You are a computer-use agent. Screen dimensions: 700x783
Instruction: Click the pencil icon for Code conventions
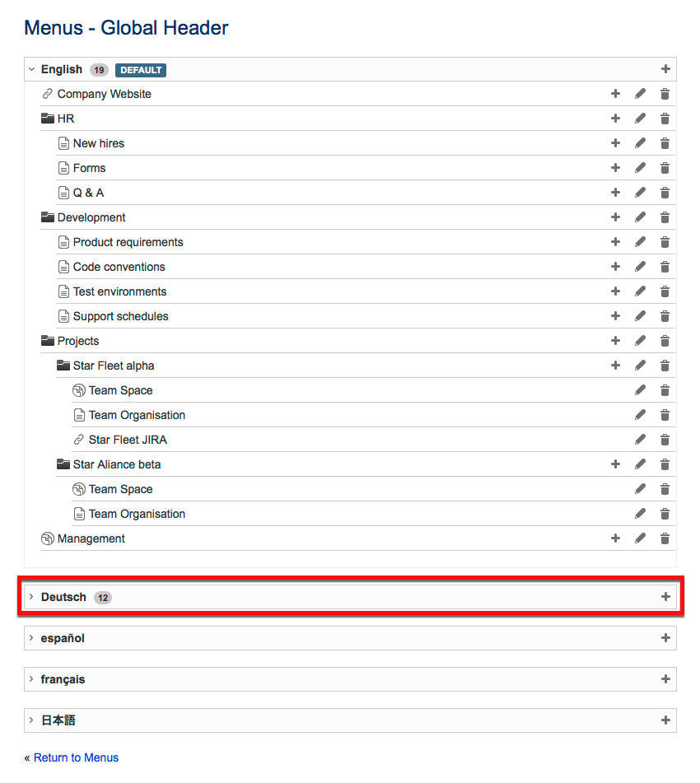coord(640,267)
